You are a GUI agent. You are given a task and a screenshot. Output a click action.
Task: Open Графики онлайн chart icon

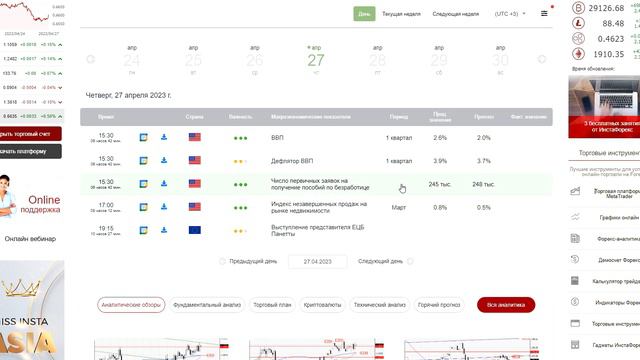[575, 217]
